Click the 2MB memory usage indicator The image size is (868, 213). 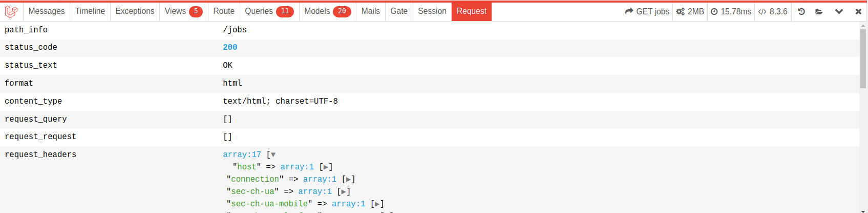coord(690,11)
